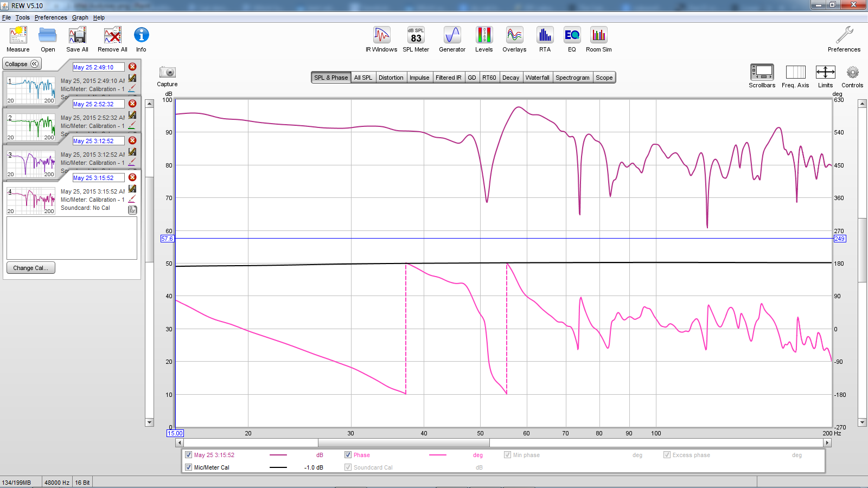
Task: Open the EQ window
Action: coord(572,40)
